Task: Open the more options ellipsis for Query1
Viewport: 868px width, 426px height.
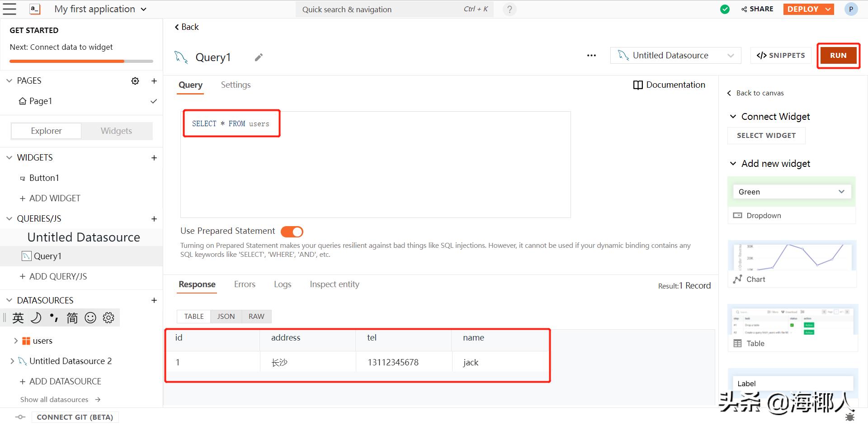Action: 591,55
